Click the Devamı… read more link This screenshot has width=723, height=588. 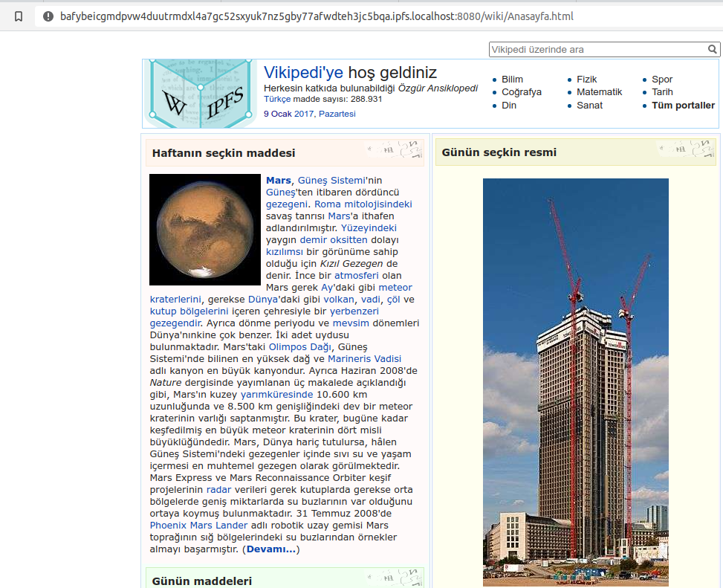tap(271, 549)
